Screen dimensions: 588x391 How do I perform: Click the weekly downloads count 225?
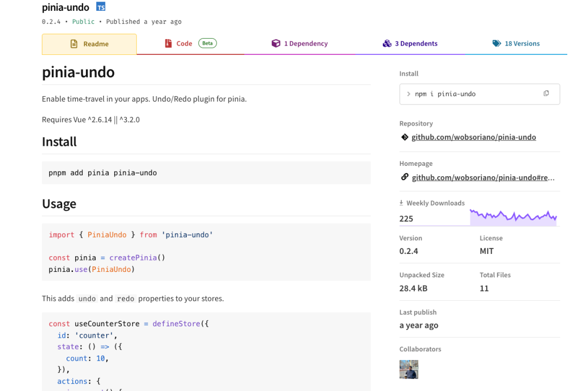click(406, 219)
